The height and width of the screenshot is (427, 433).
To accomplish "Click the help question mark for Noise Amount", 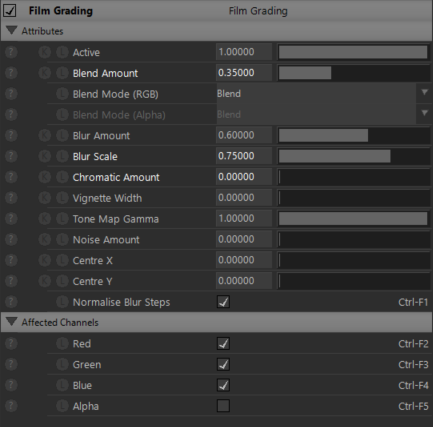I will coord(11,239).
